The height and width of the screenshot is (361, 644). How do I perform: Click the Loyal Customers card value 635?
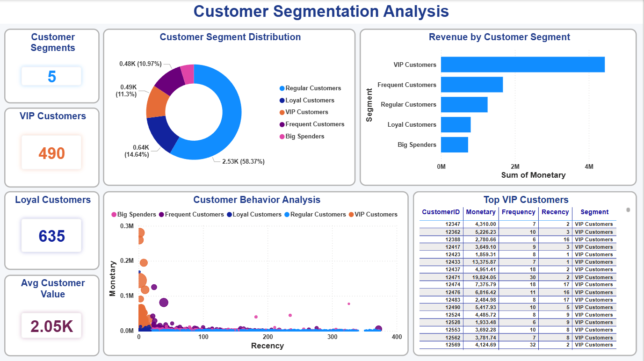tap(52, 236)
